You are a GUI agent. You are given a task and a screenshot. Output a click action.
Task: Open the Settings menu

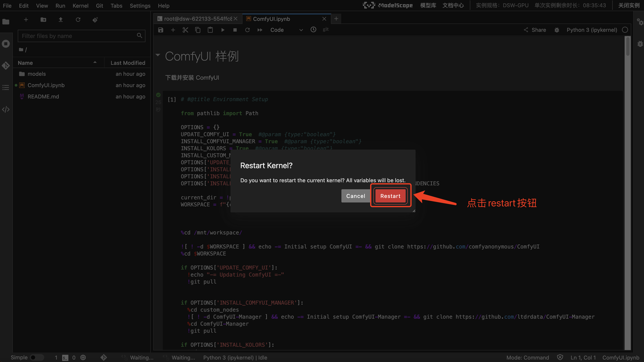140,6
